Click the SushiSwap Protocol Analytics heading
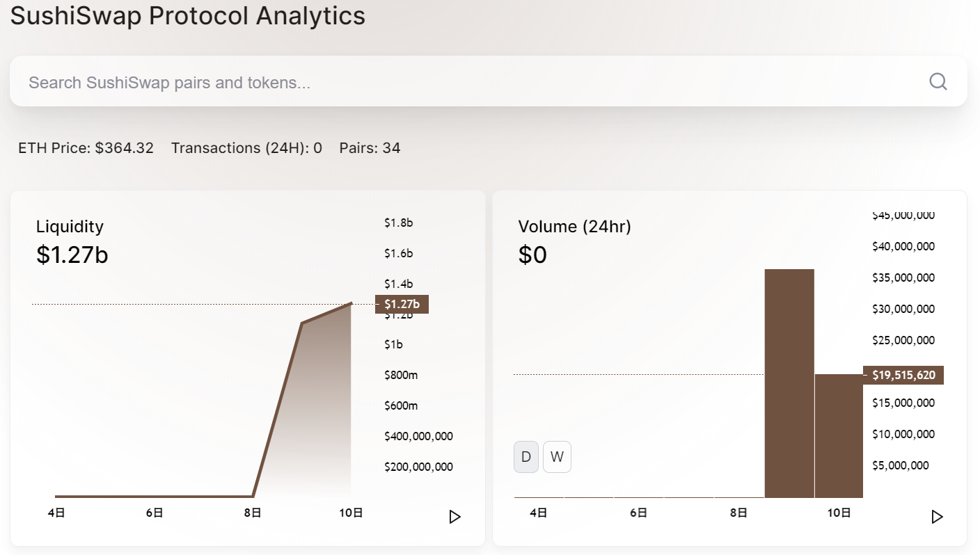980x555 pixels. (188, 15)
